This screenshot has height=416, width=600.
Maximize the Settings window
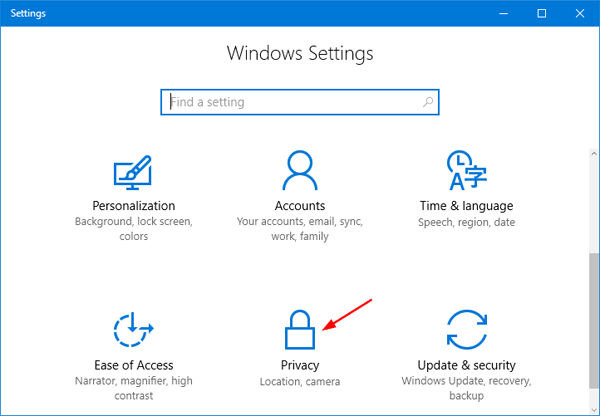coord(541,13)
